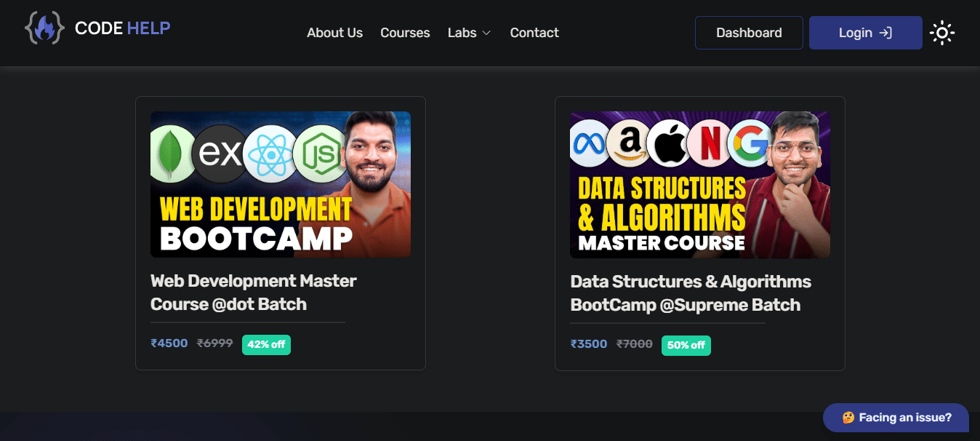
Task: Go to the Courses menu item
Action: 405,33
